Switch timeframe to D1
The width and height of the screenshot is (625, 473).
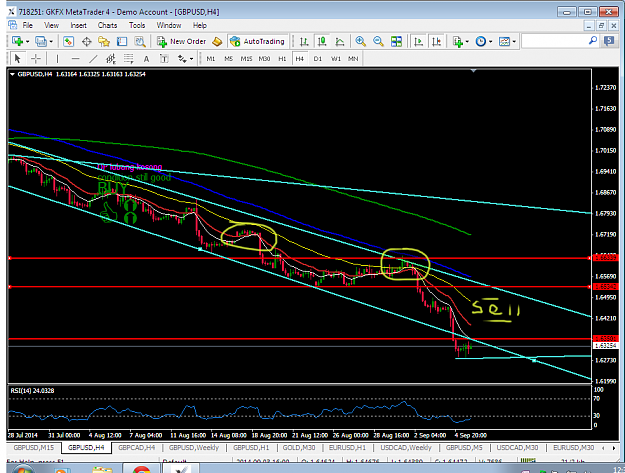coord(318,59)
